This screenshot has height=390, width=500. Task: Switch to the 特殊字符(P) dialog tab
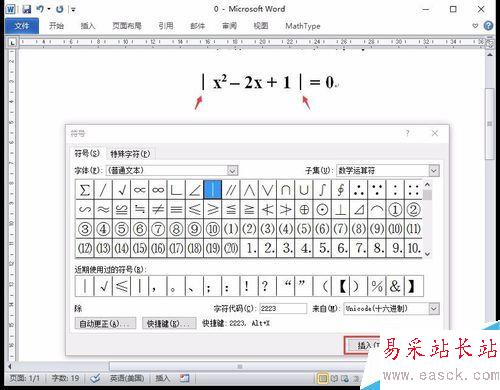130,154
